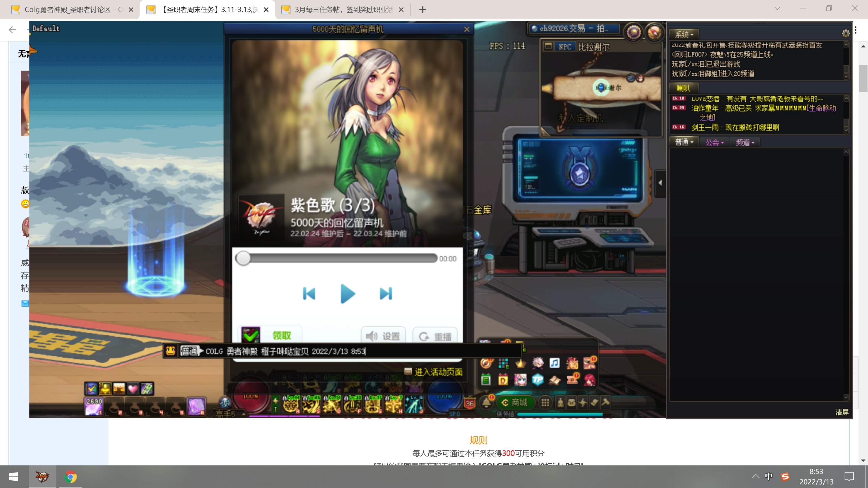
Task: Open the auction hammer icon
Action: (606, 402)
